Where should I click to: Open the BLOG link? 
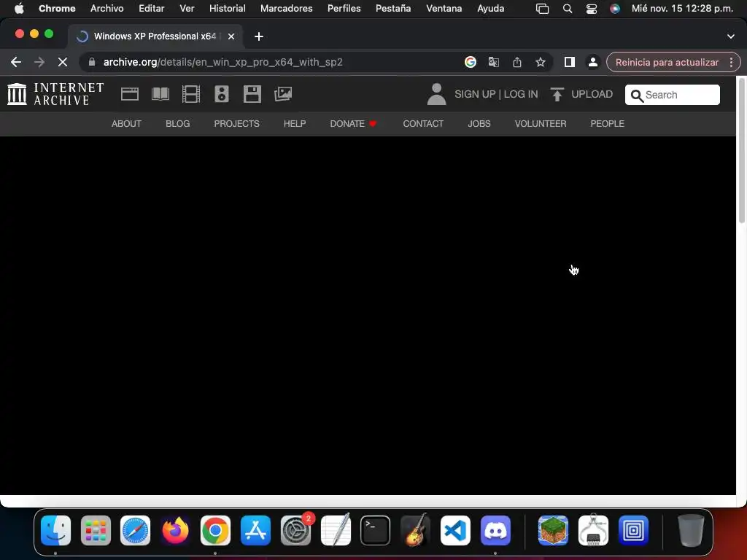point(178,124)
